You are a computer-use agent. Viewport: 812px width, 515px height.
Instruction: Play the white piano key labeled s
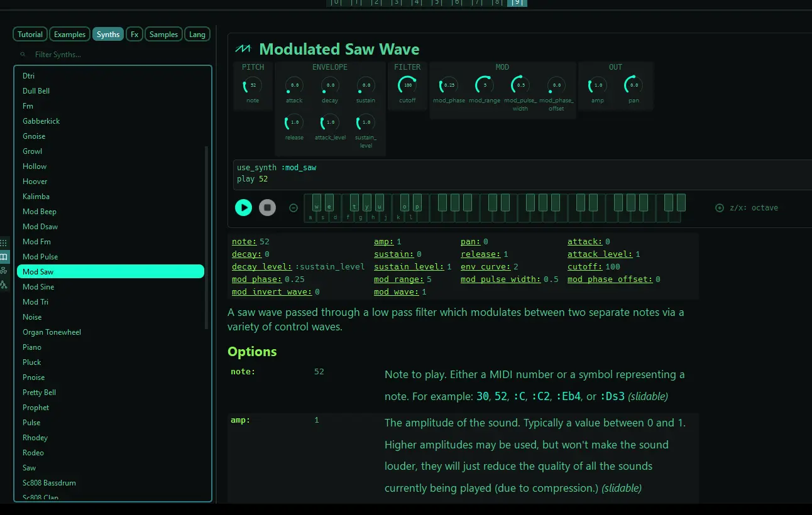click(x=323, y=217)
